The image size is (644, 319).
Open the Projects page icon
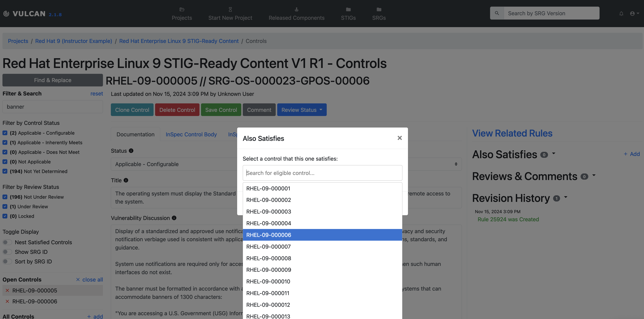[182, 9]
